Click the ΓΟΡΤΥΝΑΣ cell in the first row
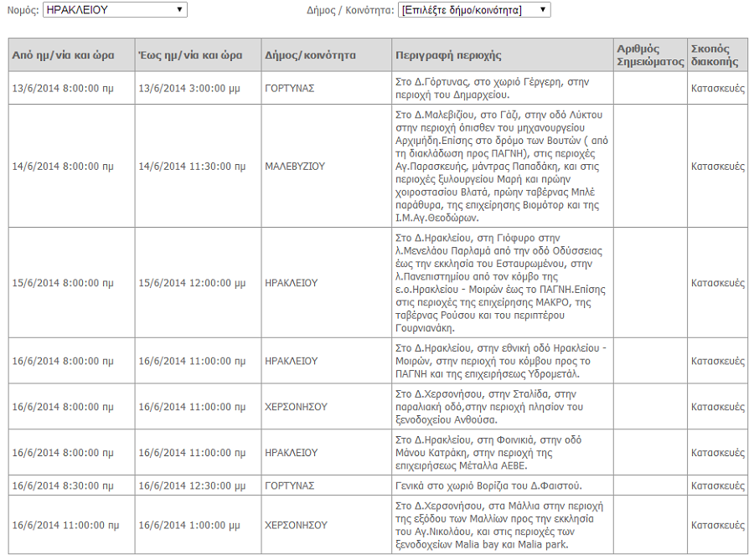Image resolution: width=754 pixels, height=560 pixels. click(x=290, y=88)
